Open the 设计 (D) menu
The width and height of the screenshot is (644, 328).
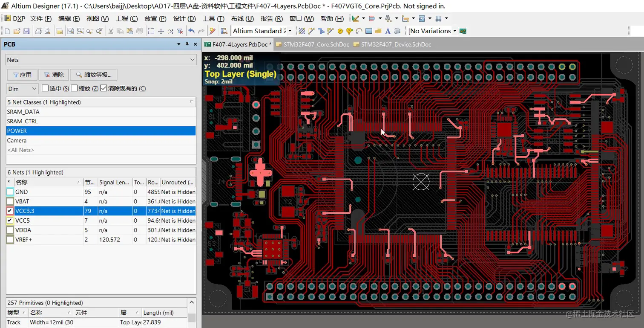tap(184, 19)
